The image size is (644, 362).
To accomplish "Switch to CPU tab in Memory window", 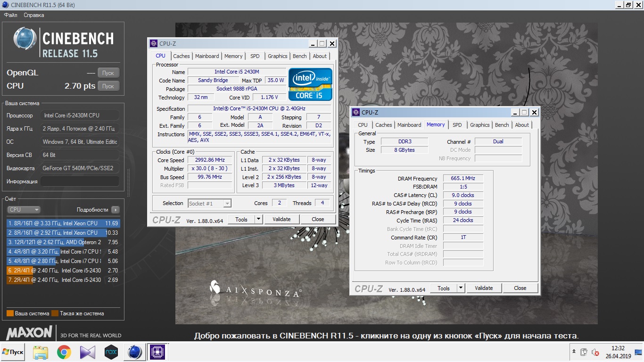I will coord(363,125).
